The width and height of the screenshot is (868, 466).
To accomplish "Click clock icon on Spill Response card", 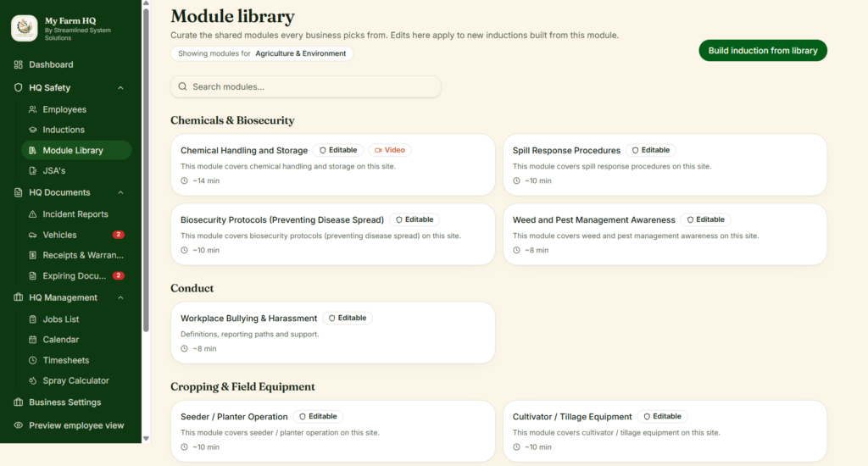I will pyautogui.click(x=516, y=181).
